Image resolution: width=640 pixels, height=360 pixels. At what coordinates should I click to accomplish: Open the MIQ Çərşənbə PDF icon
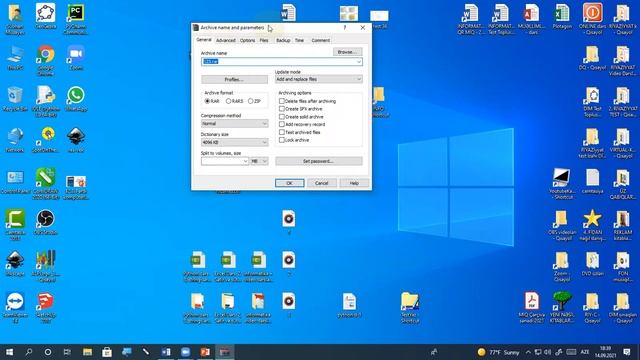531,307
